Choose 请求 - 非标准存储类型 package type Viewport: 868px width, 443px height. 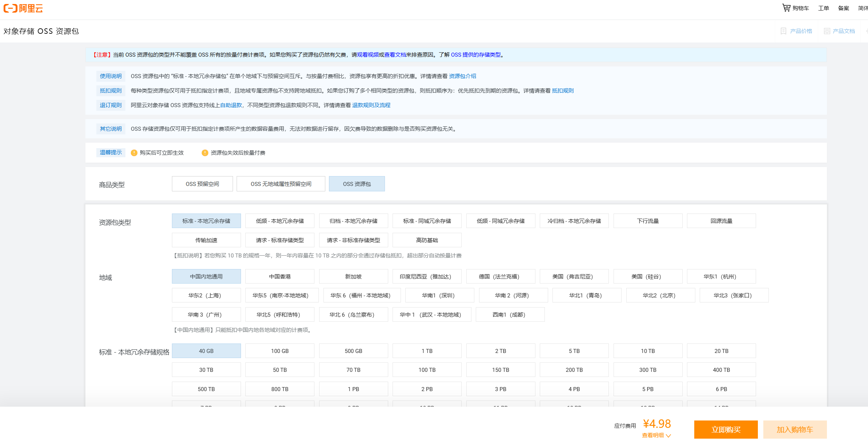(x=354, y=240)
